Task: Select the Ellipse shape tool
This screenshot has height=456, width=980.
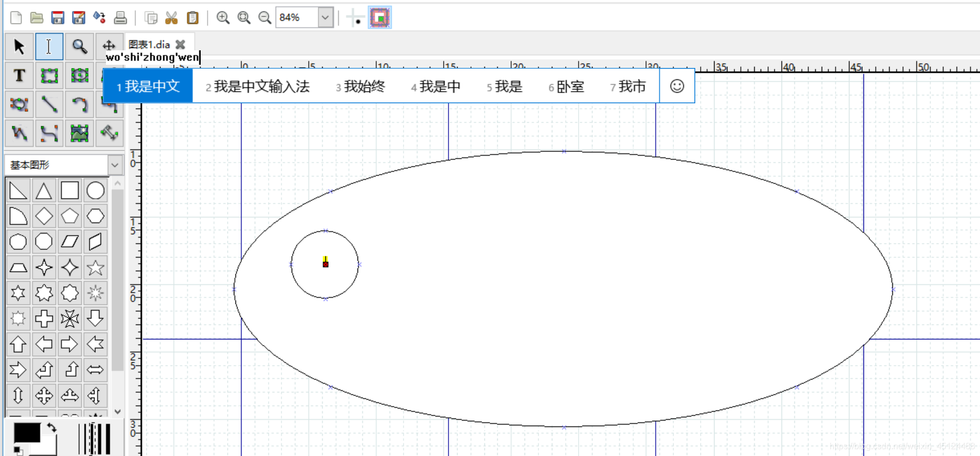Action: [x=79, y=75]
